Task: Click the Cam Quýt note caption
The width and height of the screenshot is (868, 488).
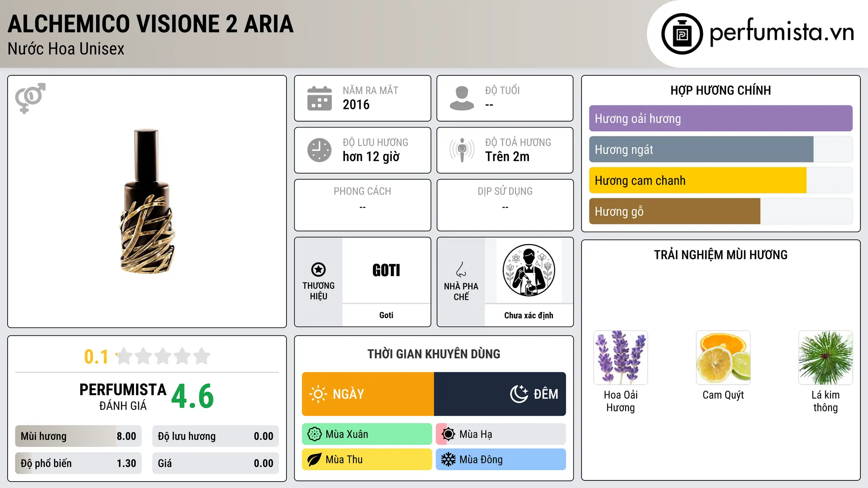Action: (723, 395)
